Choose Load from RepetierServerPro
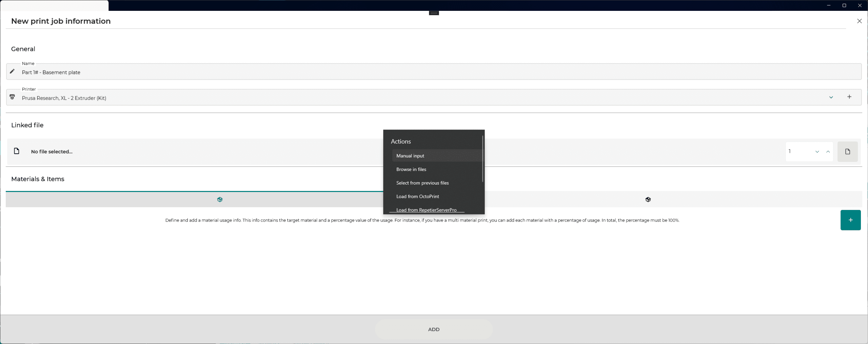 click(437, 210)
